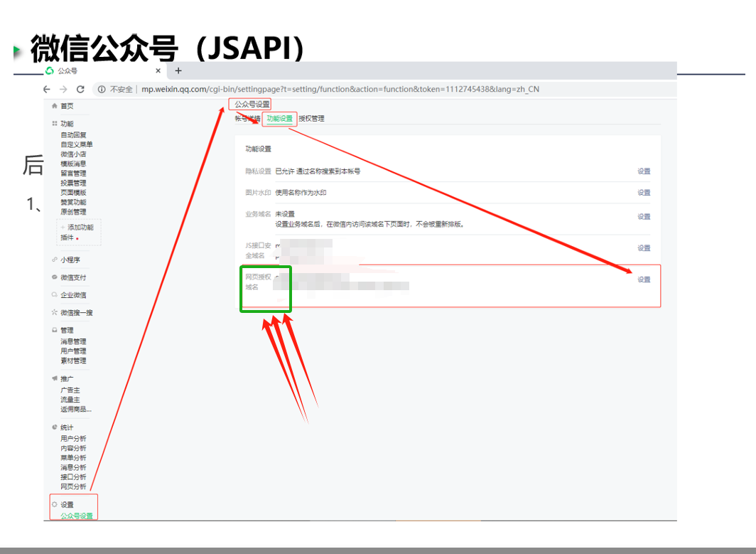Click the 微信搜一搜 icon in sidebar
Screen dimensions: 756x554
[x=55, y=312]
